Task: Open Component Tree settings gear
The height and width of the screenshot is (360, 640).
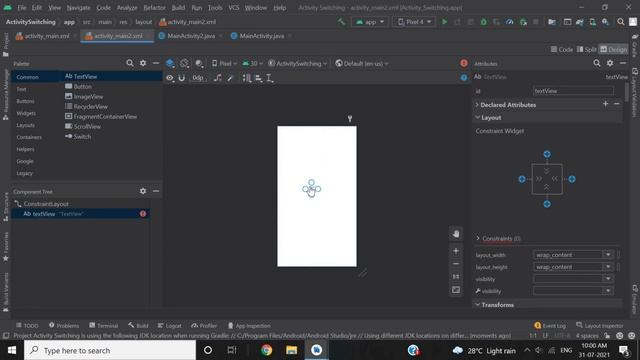Action: pos(143,191)
